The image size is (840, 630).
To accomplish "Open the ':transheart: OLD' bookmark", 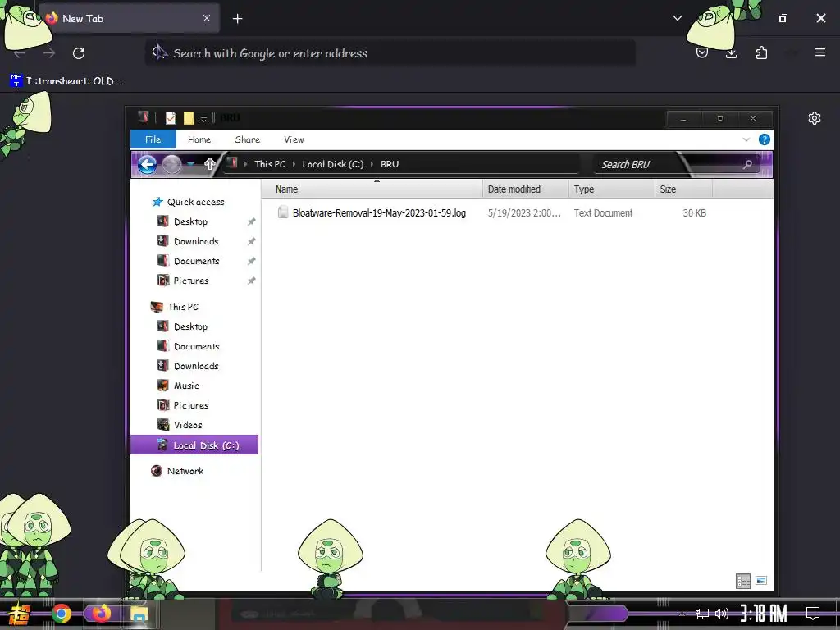I will (67, 81).
